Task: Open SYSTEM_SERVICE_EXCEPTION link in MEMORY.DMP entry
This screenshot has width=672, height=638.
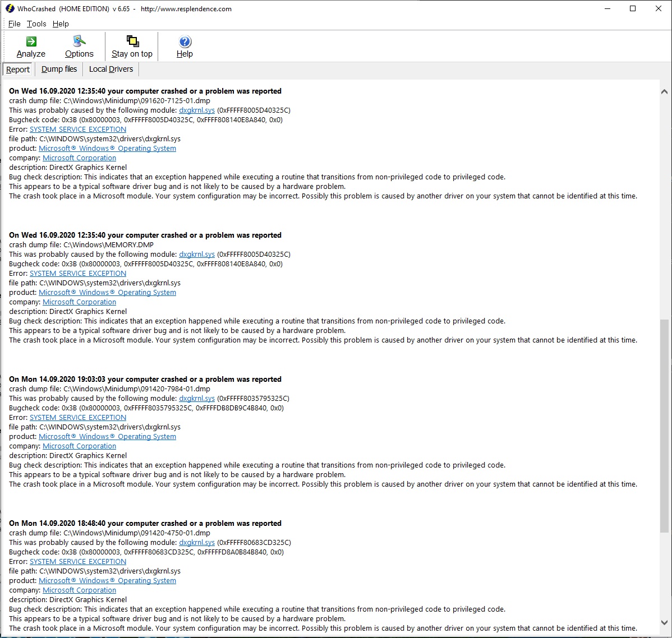Action: (x=78, y=274)
